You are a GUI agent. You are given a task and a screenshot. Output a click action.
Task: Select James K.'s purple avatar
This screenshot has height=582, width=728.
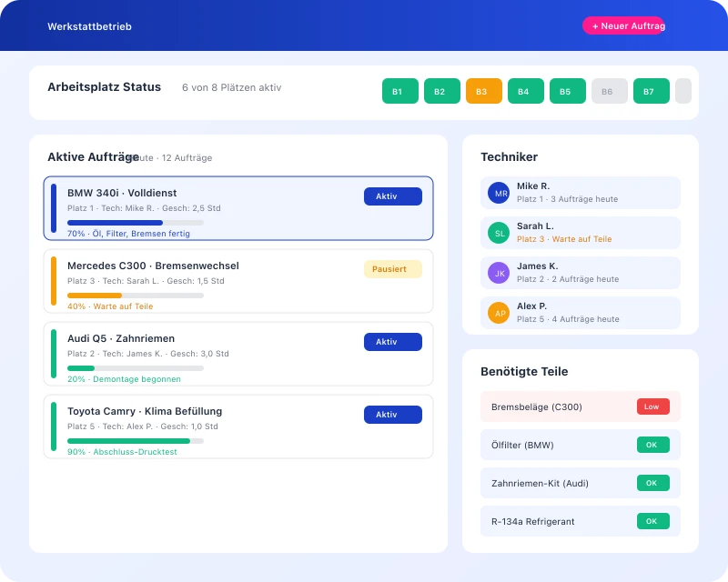(499, 273)
